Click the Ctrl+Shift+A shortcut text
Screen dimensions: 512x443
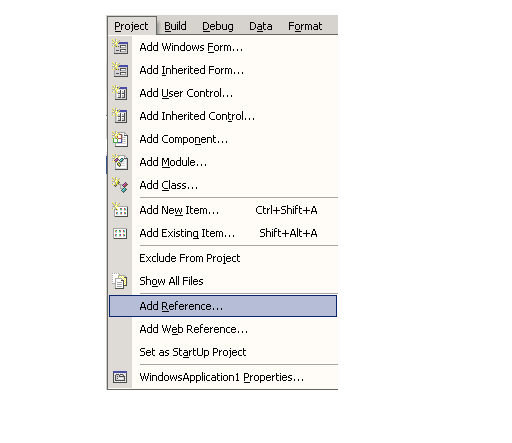286,210
